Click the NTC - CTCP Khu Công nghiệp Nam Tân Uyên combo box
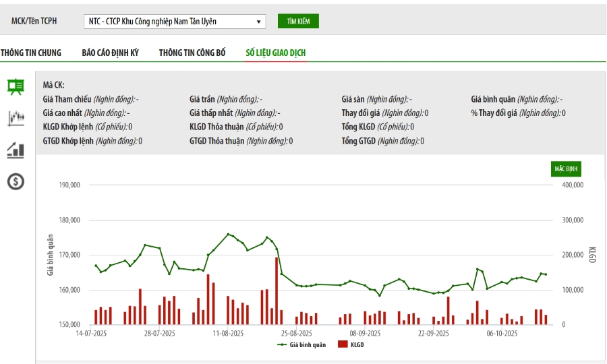The height and width of the screenshot is (364, 607). click(175, 22)
